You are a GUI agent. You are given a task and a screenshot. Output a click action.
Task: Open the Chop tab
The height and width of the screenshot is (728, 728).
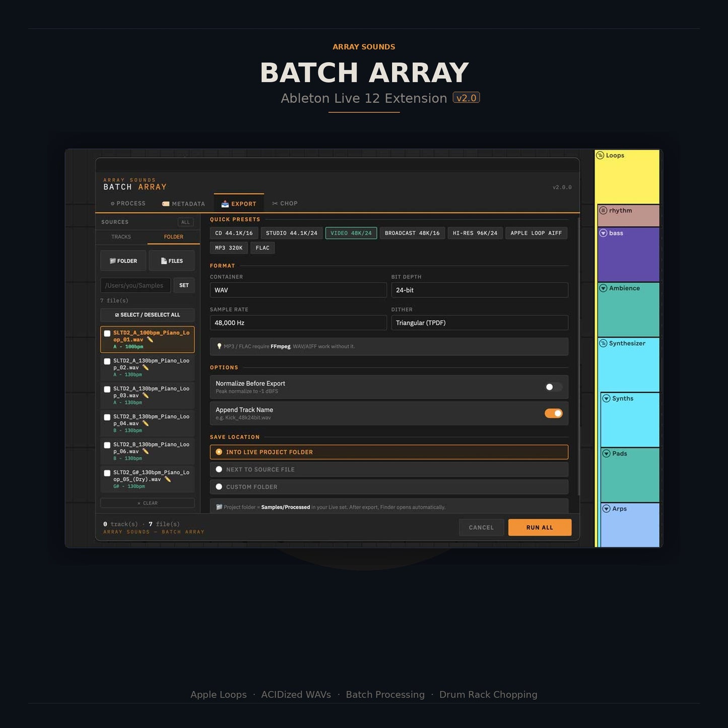285,204
